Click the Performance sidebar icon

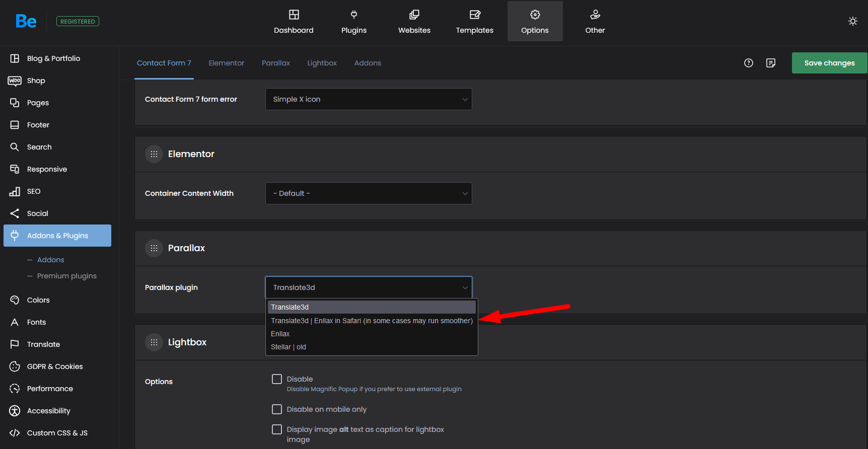pos(15,389)
